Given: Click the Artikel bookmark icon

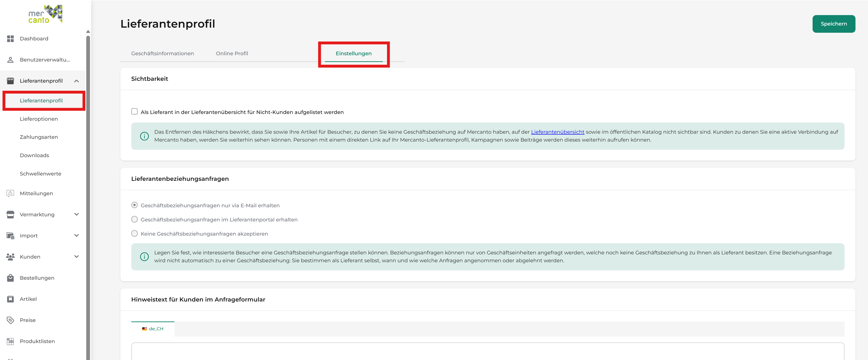Looking at the screenshot, I should (x=10, y=299).
